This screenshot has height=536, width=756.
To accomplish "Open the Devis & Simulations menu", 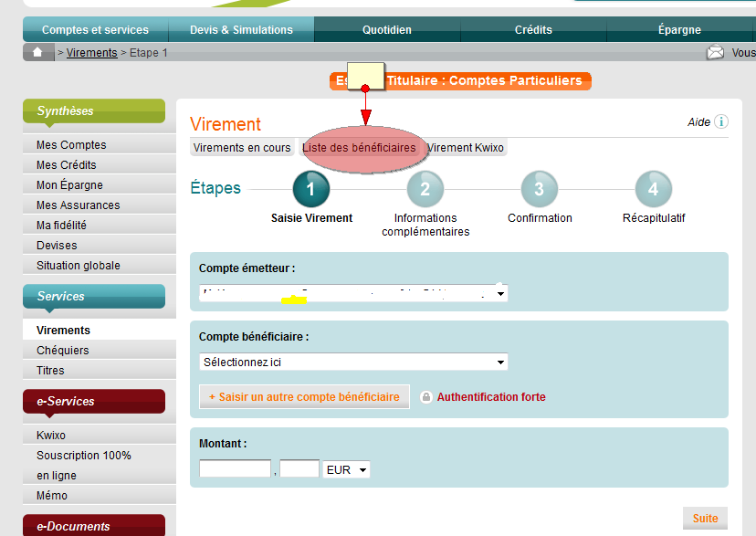I will point(242,29).
